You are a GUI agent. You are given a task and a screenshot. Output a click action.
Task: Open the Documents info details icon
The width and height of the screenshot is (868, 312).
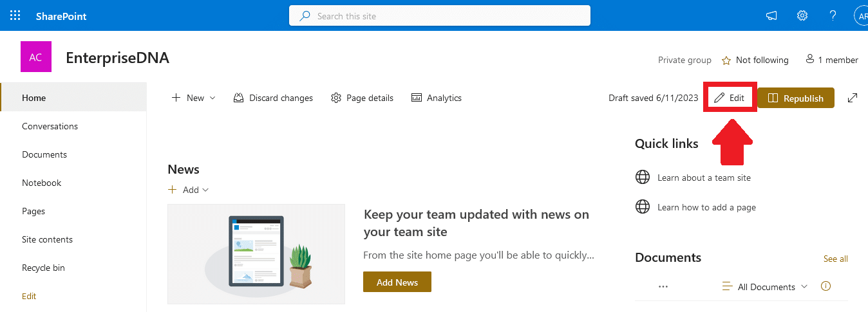(x=826, y=286)
